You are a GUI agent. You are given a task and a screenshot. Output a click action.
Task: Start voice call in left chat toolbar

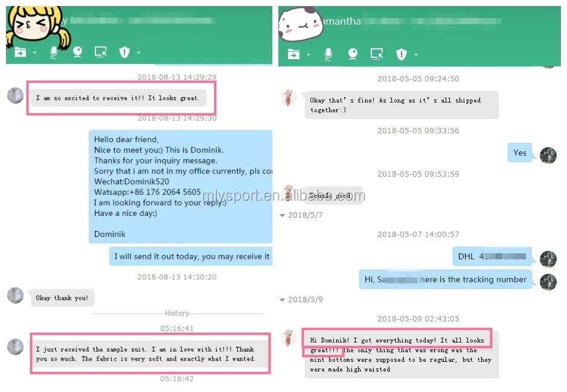pyautogui.click(x=54, y=52)
